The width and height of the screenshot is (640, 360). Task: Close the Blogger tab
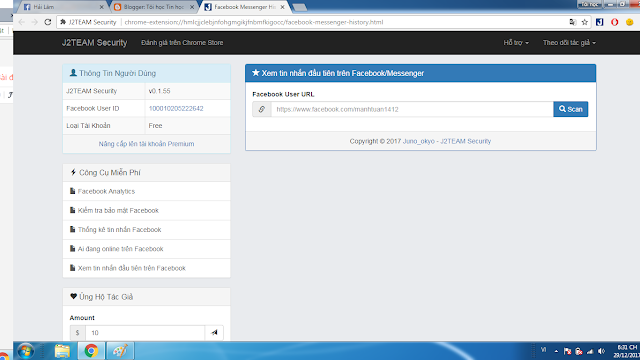tap(192, 7)
